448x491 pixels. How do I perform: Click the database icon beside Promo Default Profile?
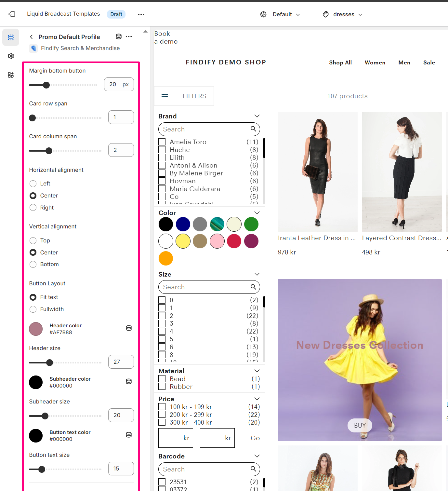[x=118, y=36]
